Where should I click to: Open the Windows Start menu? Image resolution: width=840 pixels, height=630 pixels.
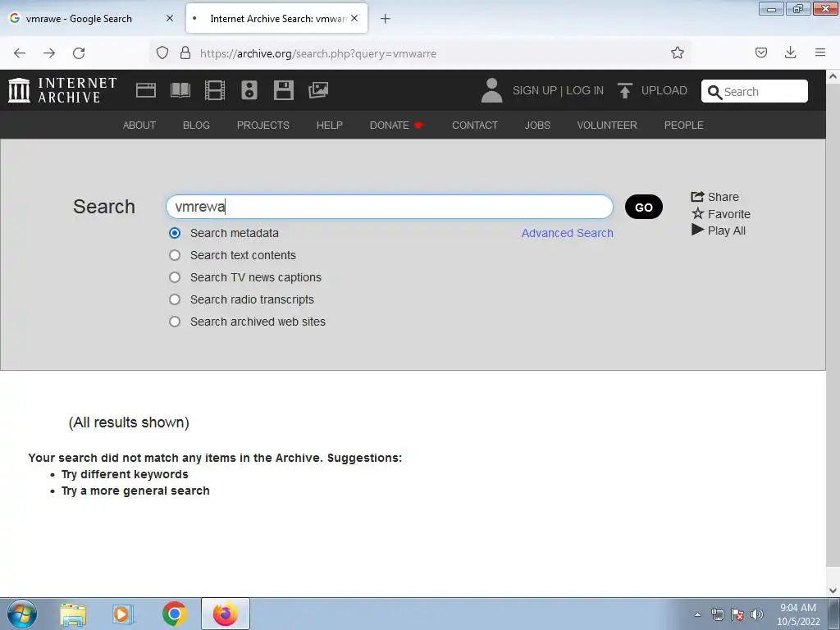coord(22,614)
